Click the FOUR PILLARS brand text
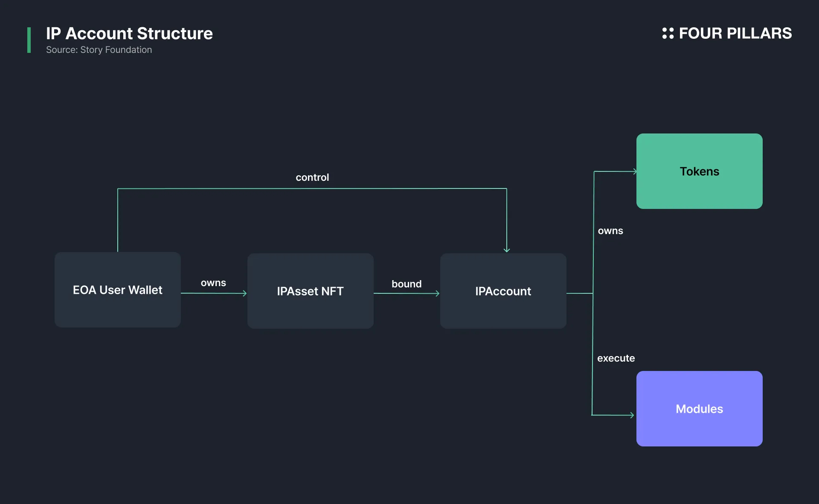The image size is (819, 504). [x=735, y=33]
